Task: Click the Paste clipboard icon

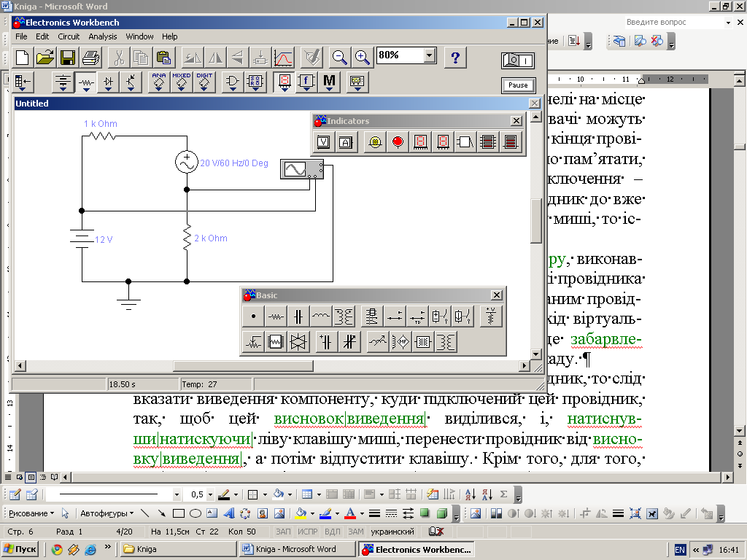Action: 163,58
